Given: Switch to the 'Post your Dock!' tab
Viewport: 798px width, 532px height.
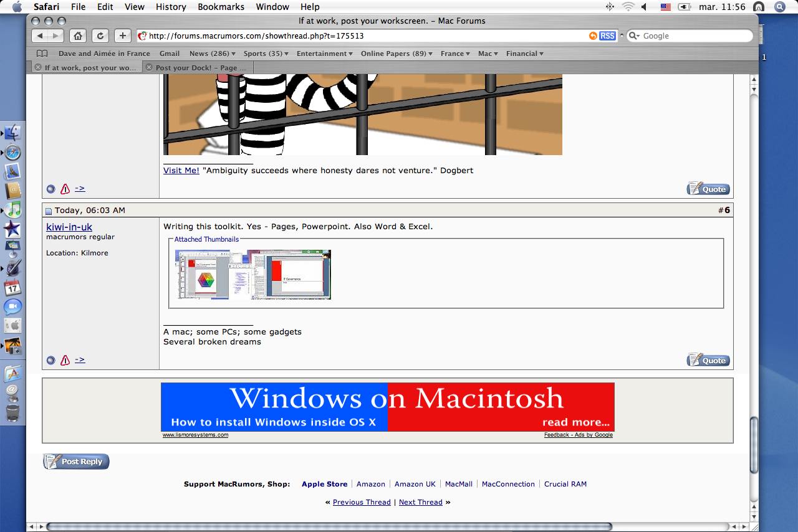Looking at the screenshot, I should pyautogui.click(x=199, y=67).
